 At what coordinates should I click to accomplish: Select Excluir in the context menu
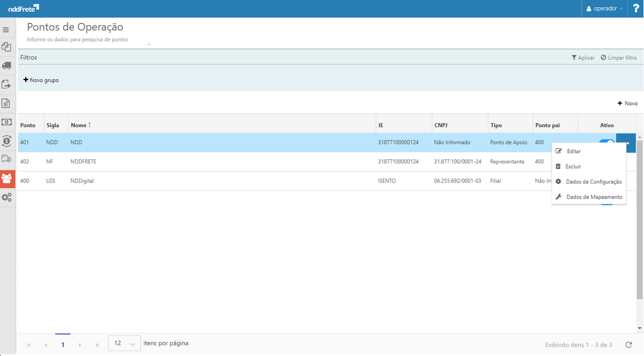point(573,167)
